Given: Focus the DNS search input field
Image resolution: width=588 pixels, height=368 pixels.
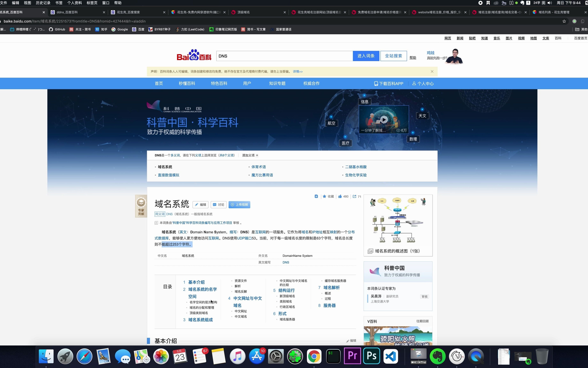Looking at the screenshot, I should (x=284, y=56).
